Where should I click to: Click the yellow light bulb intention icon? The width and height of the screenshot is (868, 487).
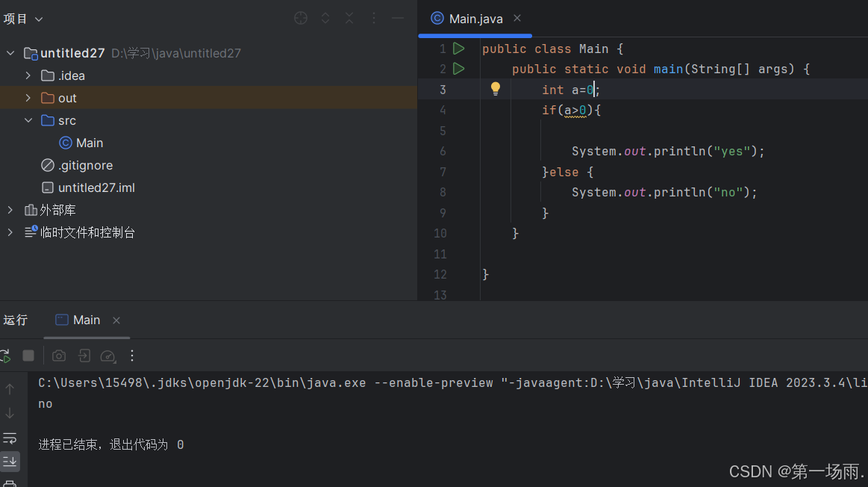(x=496, y=89)
